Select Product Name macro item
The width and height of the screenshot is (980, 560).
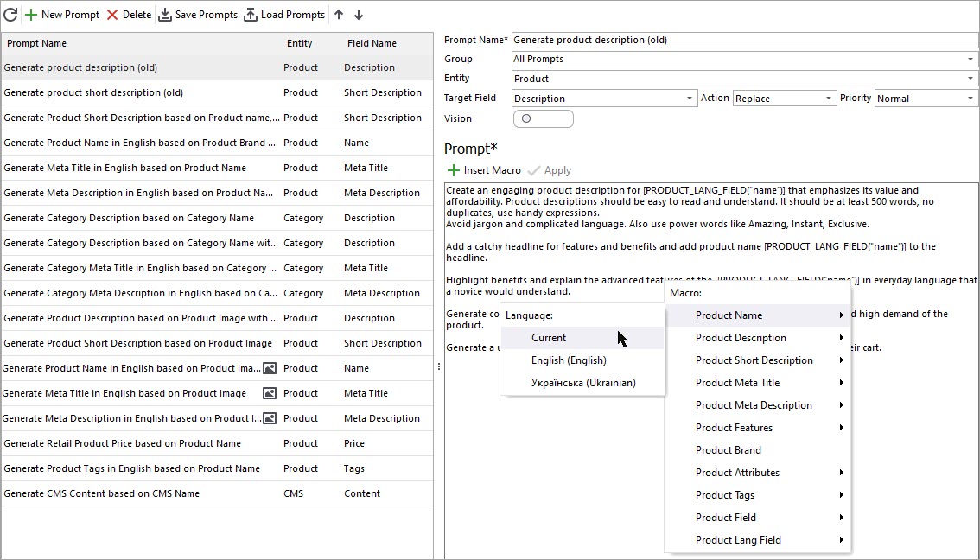pyautogui.click(x=758, y=315)
